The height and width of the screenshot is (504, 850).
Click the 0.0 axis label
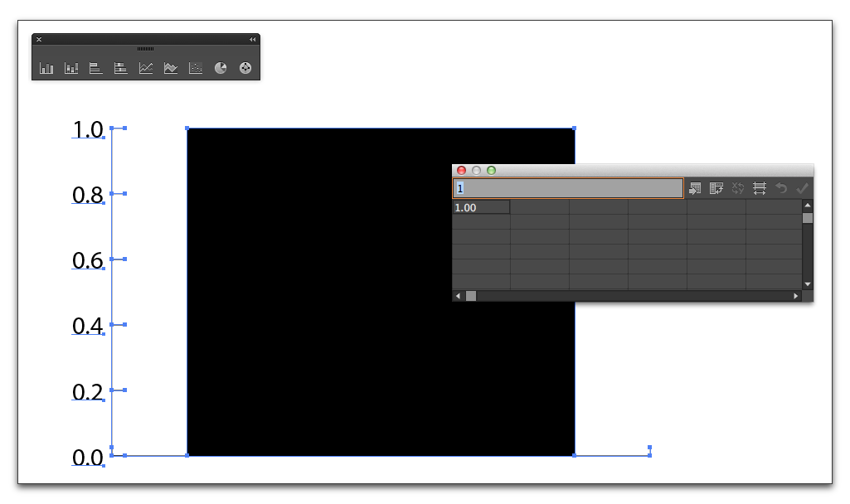pos(88,458)
